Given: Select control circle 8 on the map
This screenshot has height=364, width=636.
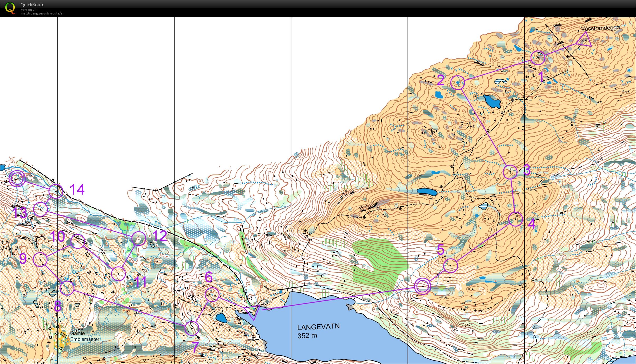Looking at the screenshot, I should tap(67, 288).
